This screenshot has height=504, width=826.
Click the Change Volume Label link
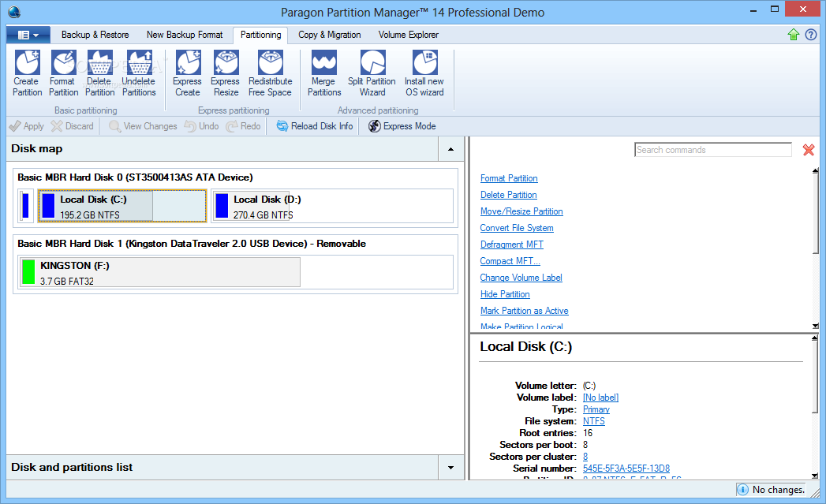[521, 278]
